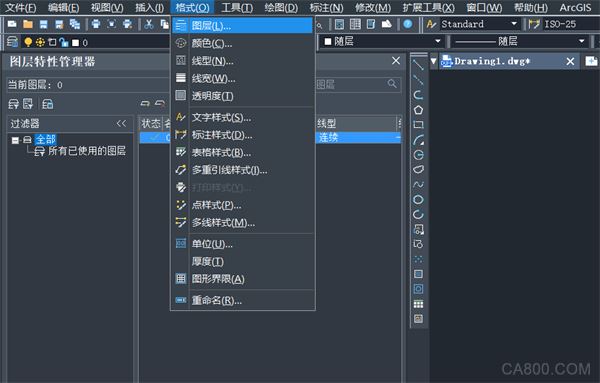Select 线宽(W)... in the menu
Screen dimensions: 600x383
tap(242, 78)
